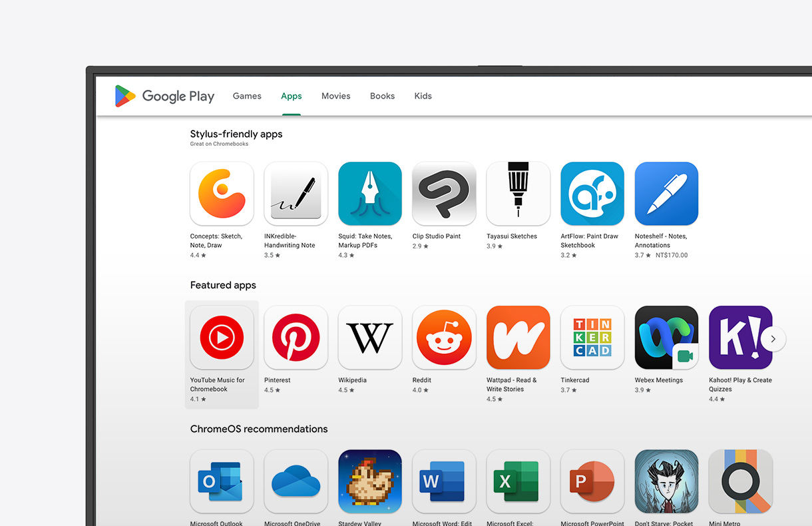The height and width of the screenshot is (526, 812).
Task: Click the Google Play logo
Action: click(164, 96)
